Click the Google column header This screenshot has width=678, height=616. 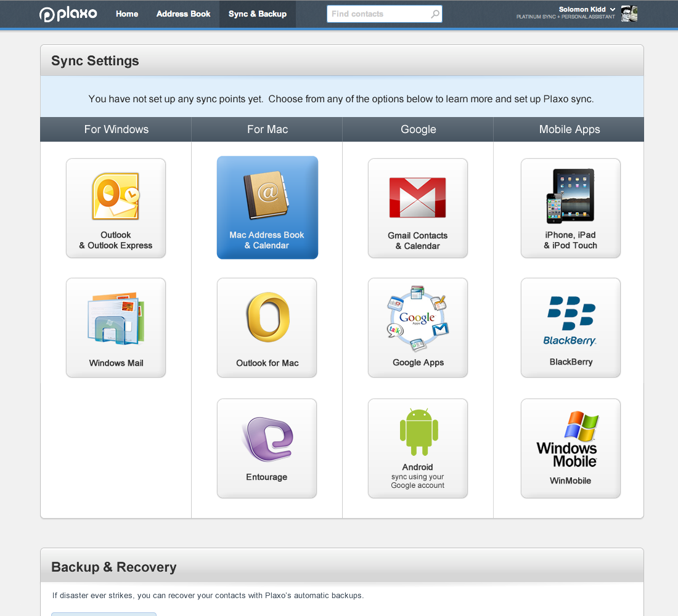tap(418, 129)
